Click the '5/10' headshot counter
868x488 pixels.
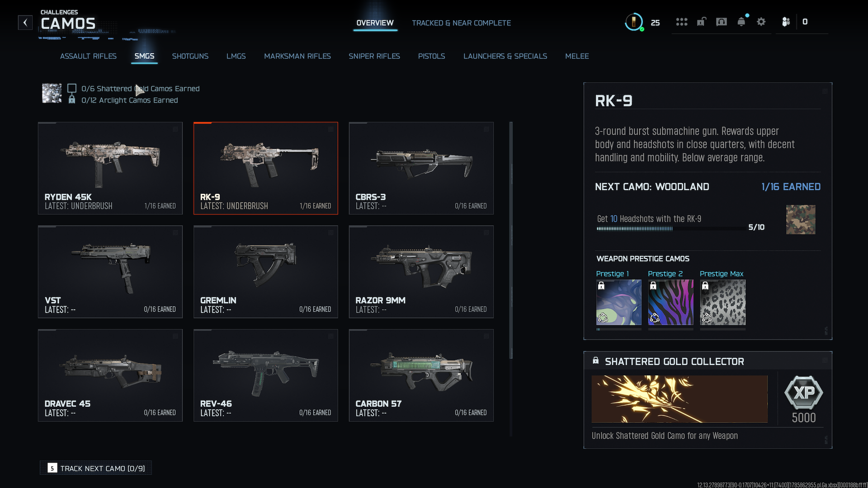click(x=756, y=227)
